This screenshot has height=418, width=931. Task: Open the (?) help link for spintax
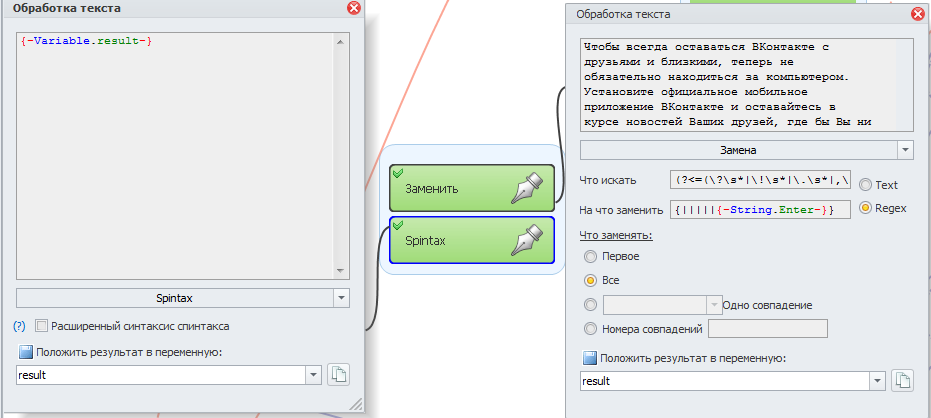(x=20, y=326)
